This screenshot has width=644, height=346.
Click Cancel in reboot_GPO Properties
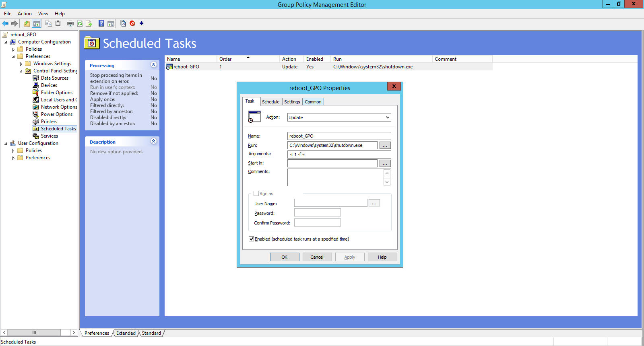317,257
